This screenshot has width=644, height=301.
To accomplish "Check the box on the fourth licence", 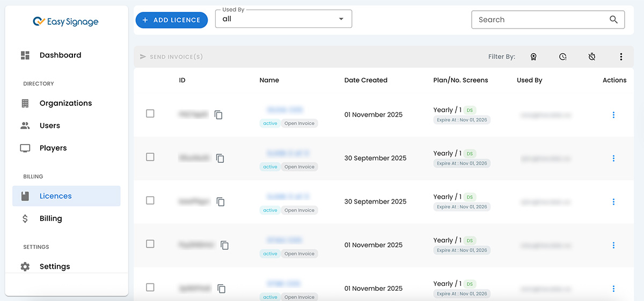I will click(x=150, y=244).
